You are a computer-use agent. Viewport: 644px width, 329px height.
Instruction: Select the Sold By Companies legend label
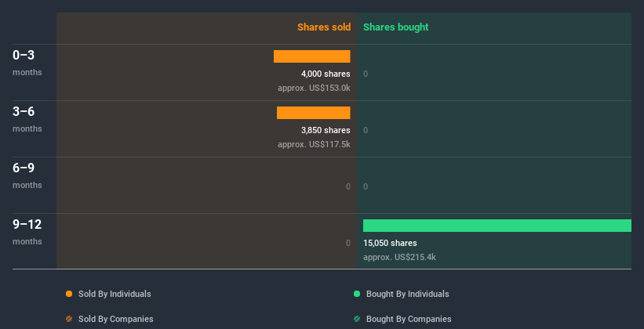click(x=116, y=319)
